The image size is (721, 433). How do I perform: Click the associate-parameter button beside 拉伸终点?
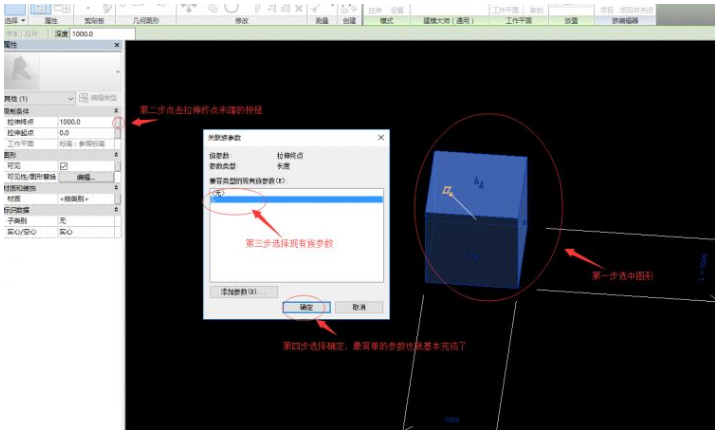[117, 121]
